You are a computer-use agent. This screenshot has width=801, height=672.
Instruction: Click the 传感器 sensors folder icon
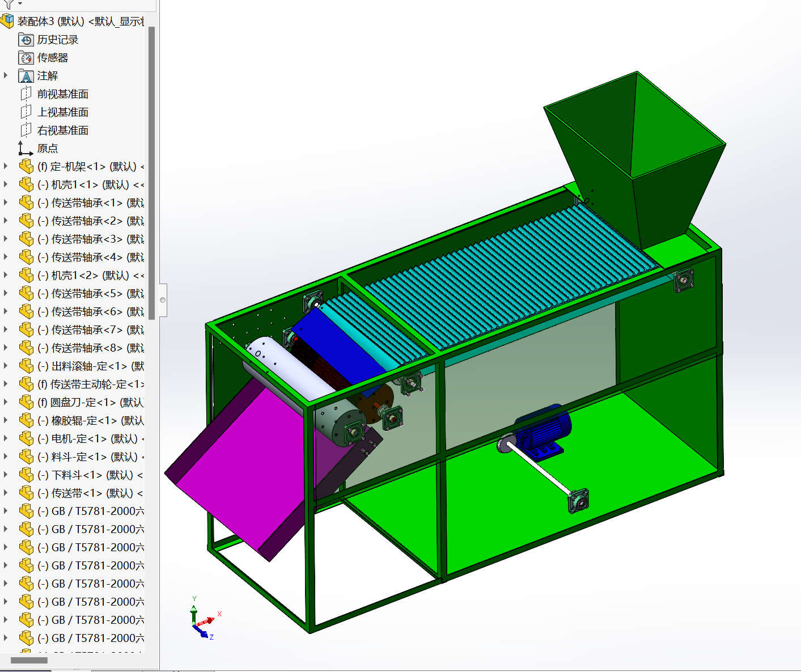[x=26, y=58]
